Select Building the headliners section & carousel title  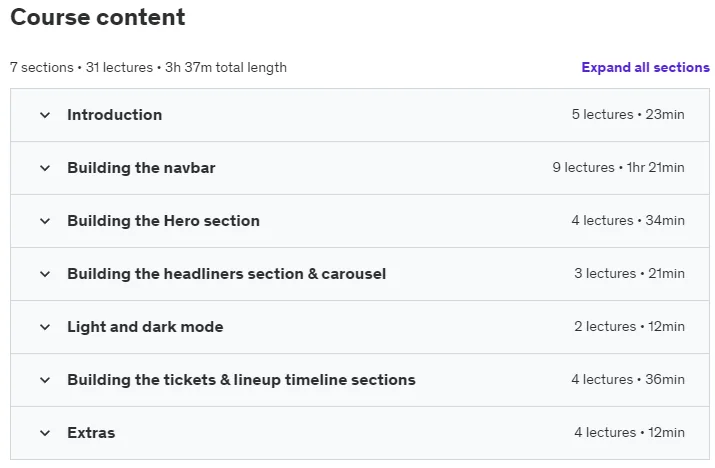tap(227, 274)
